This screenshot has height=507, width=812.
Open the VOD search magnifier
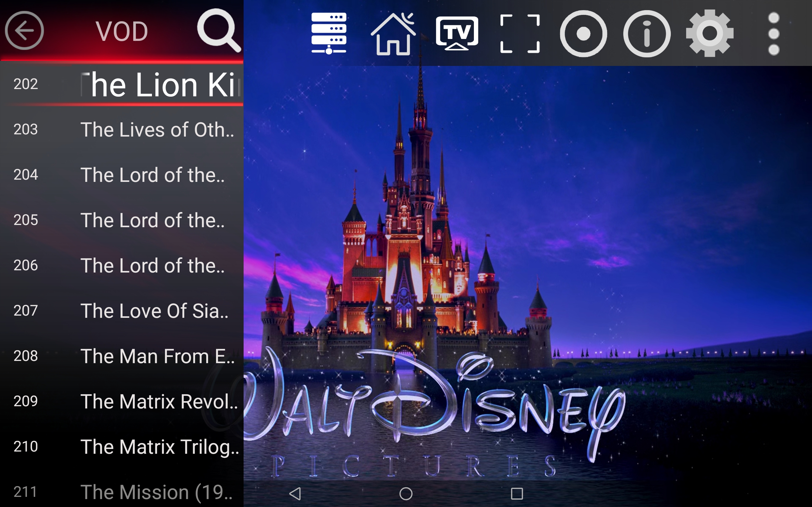(x=219, y=30)
